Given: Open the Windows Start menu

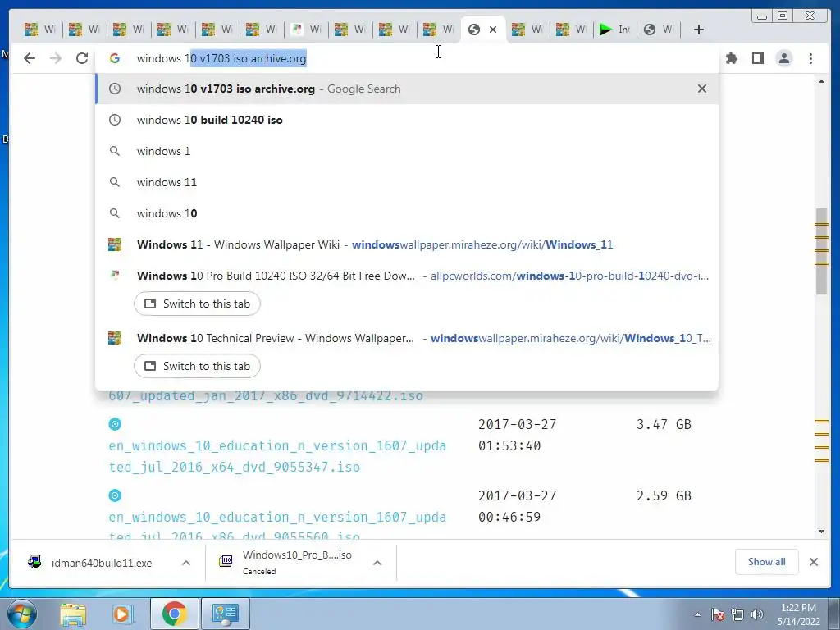Looking at the screenshot, I should point(21,614).
